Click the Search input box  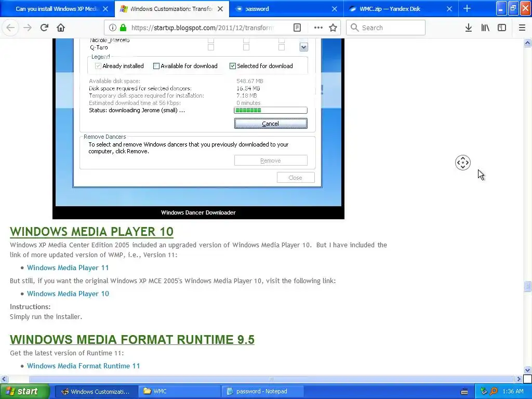point(386,28)
